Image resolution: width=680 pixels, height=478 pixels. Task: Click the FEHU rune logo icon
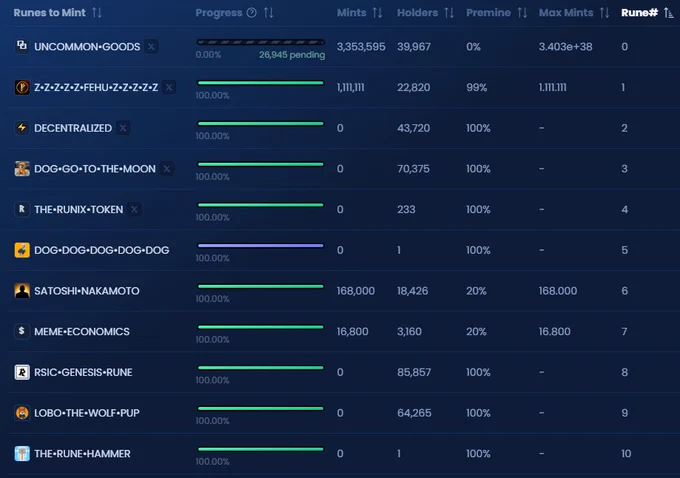coord(22,87)
